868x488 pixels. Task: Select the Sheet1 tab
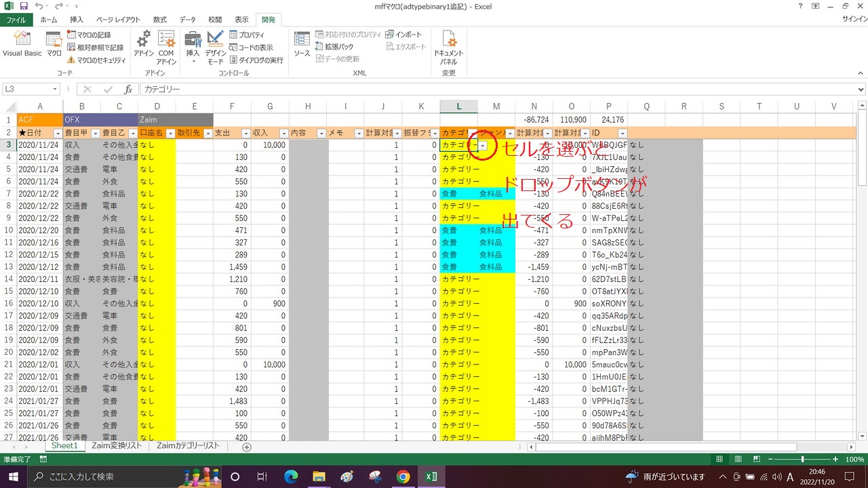click(x=65, y=446)
